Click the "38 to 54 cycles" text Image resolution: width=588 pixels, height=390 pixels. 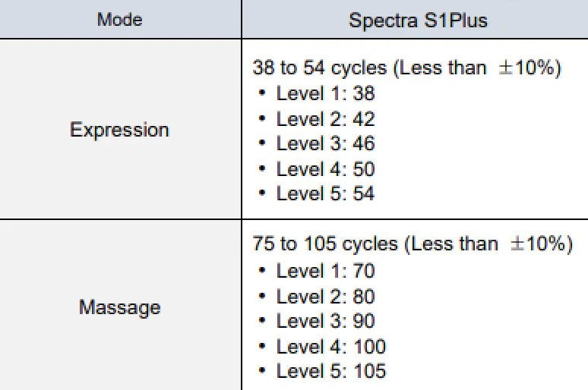coord(319,68)
